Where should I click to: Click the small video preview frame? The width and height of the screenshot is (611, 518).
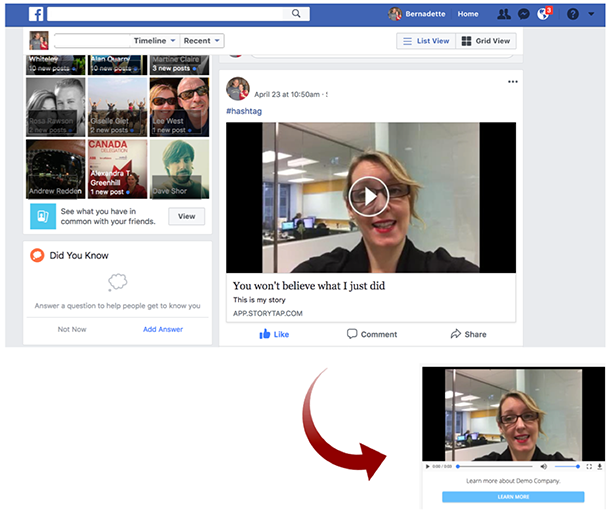[513, 414]
